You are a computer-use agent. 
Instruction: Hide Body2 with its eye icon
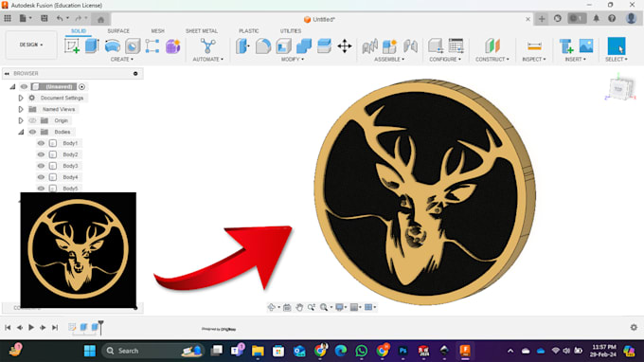click(41, 154)
